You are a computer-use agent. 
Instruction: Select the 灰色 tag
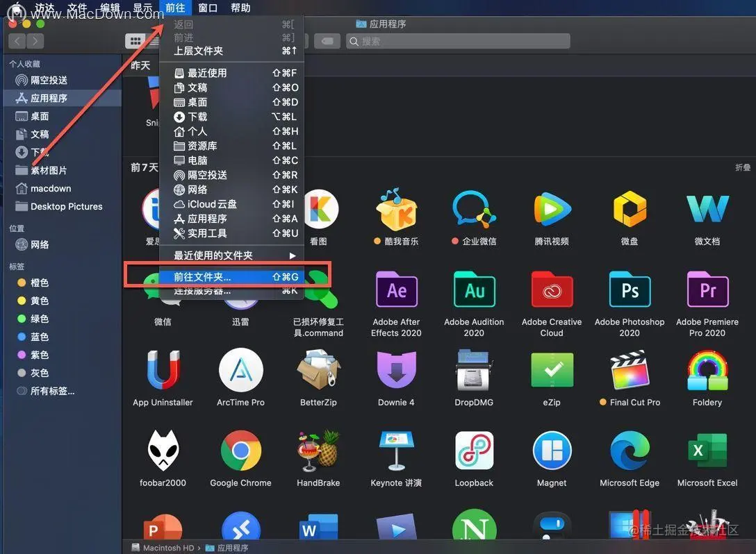[x=62, y=373]
